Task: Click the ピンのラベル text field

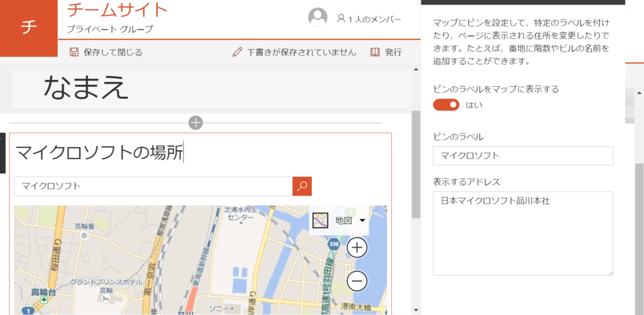Action: 523,156
